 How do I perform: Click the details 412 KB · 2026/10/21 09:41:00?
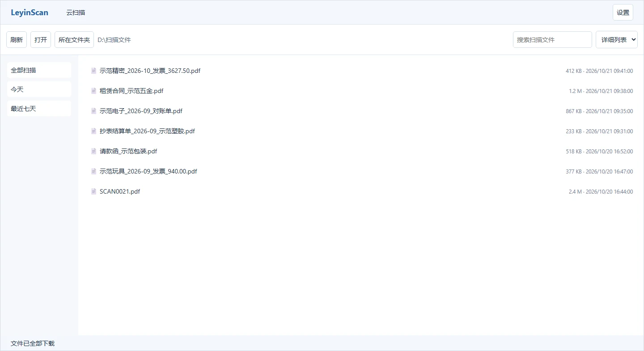point(599,71)
